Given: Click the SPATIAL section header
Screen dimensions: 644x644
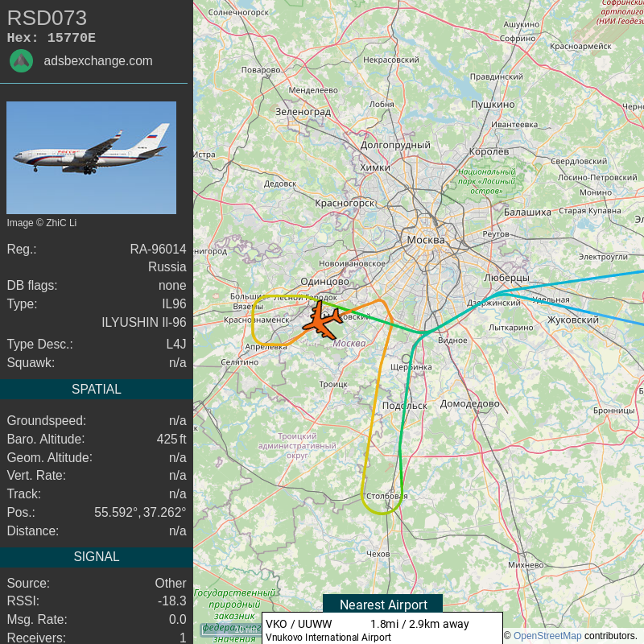Looking at the screenshot, I should tap(97, 389).
